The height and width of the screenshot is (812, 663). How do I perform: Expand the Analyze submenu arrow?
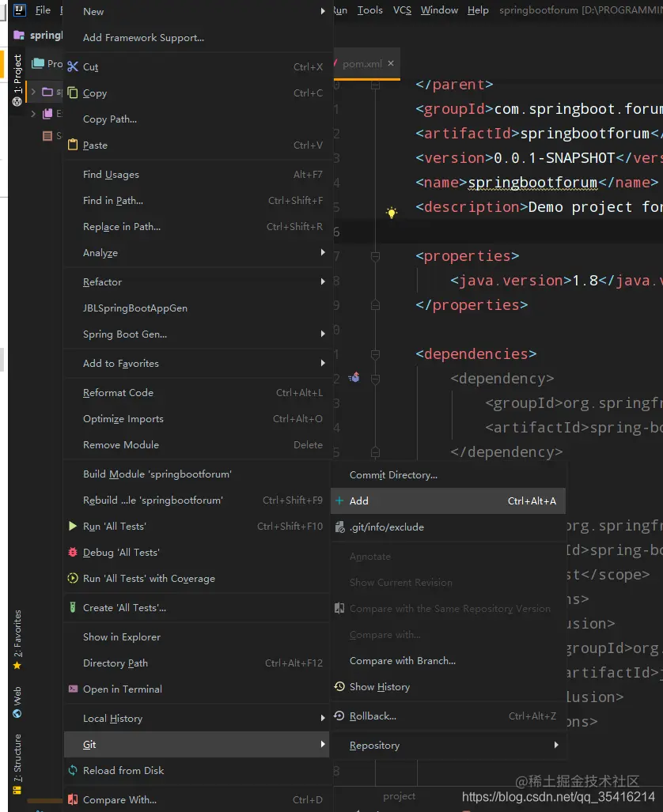[323, 252]
